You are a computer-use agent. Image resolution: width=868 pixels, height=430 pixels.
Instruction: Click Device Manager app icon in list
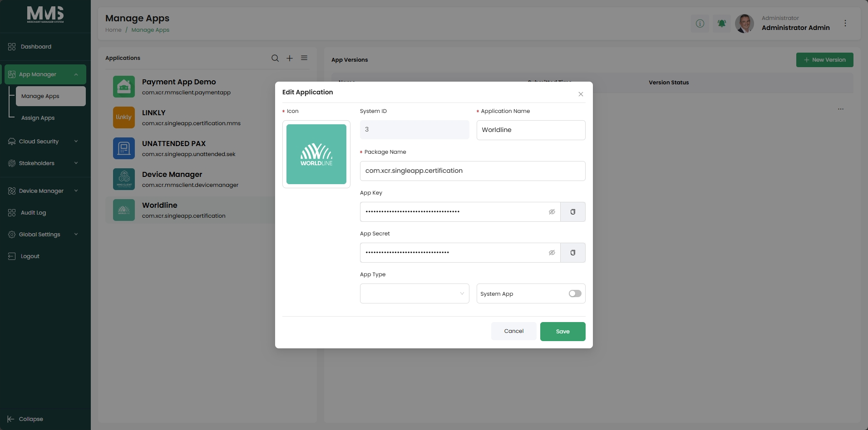coord(124,179)
